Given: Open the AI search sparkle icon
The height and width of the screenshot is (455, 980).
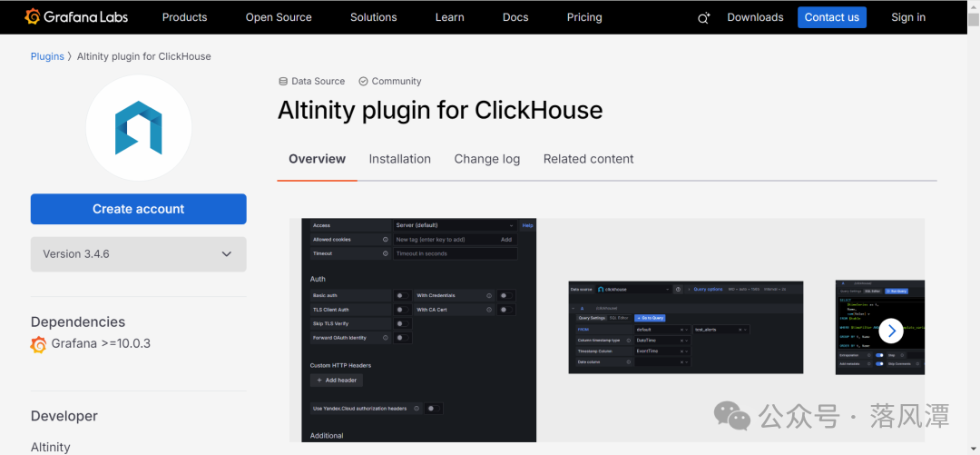Looking at the screenshot, I should (704, 18).
